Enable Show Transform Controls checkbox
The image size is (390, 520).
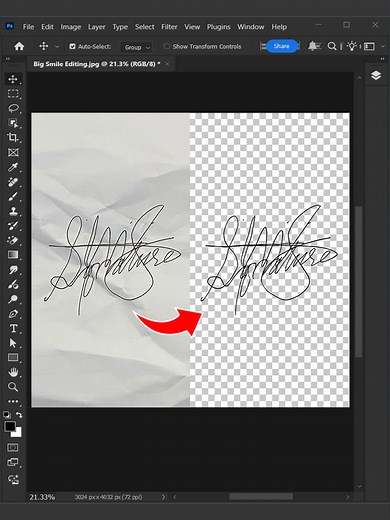pos(166,46)
